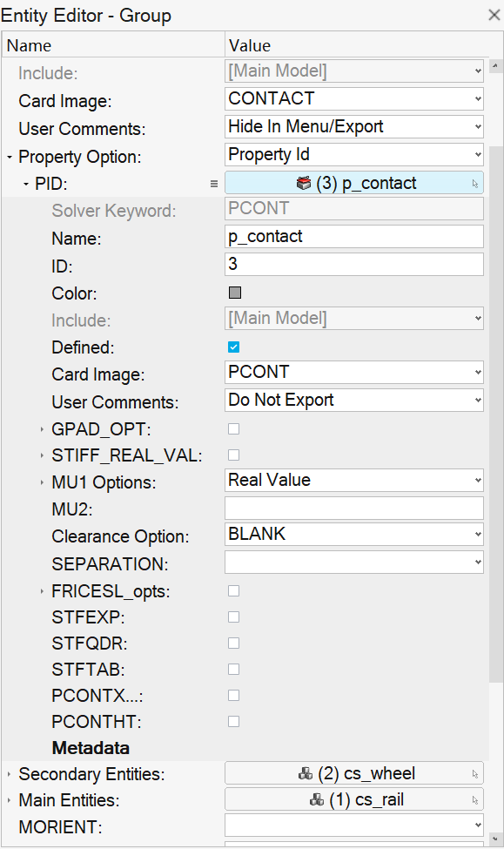Click selector cursor icon in Secondary Entities field
Screen dimensions: 504x849
(474, 774)
